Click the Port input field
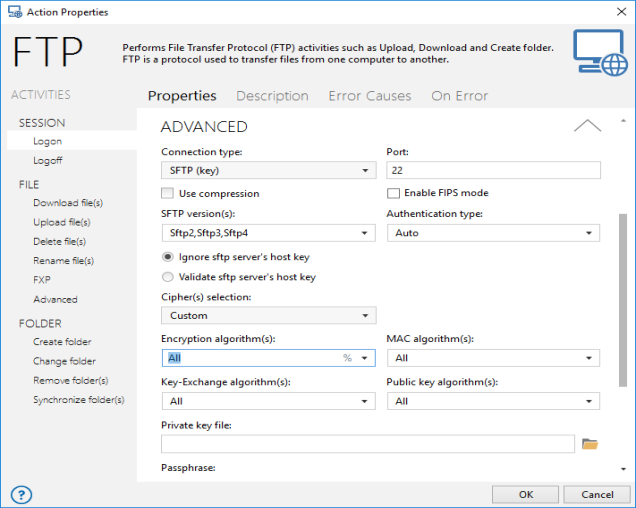Viewport: 636px width, 508px height. tap(492, 171)
